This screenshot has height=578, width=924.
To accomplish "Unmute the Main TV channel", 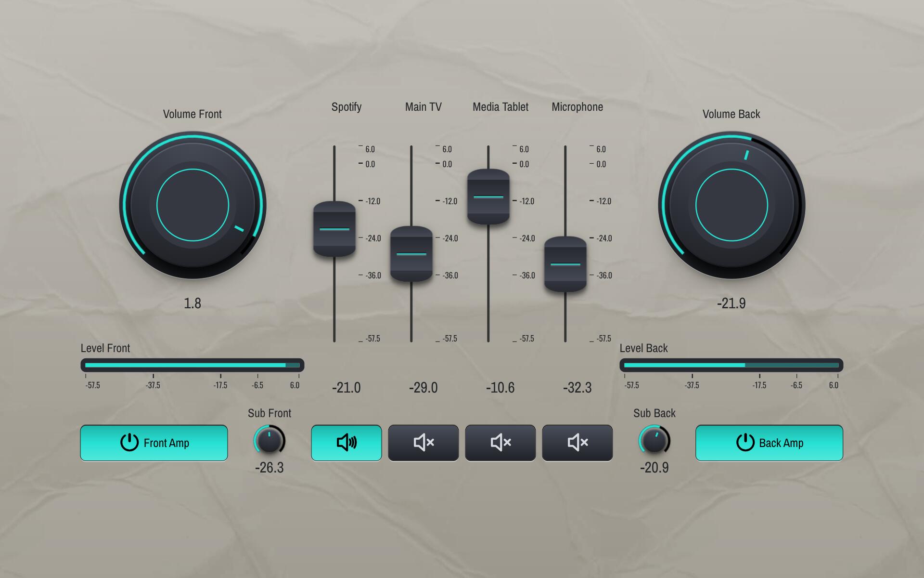I will point(423,443).
